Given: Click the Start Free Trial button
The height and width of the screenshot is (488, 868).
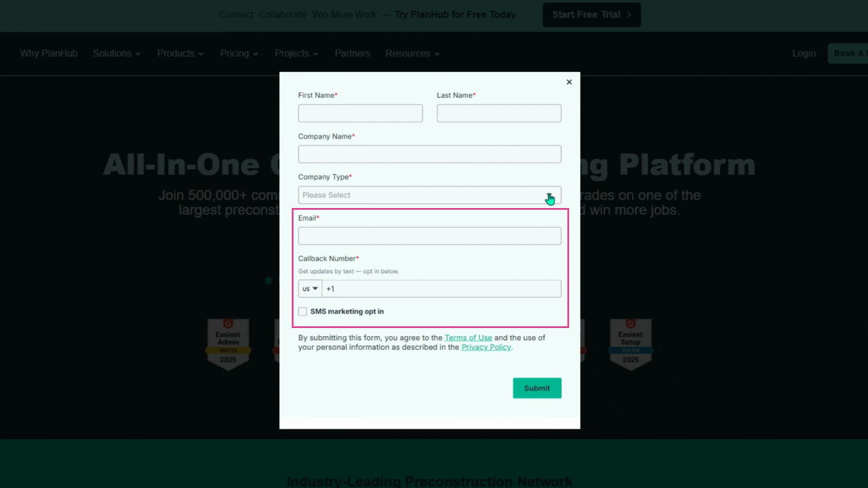Looking at the screenshot, I should (x=591, y=15).
